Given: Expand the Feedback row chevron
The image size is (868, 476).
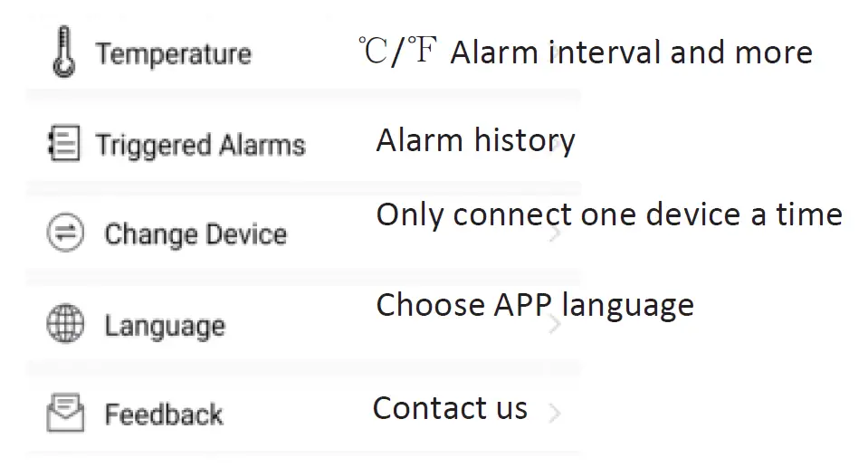Looking at the screenshot, I should coord(555,414).
